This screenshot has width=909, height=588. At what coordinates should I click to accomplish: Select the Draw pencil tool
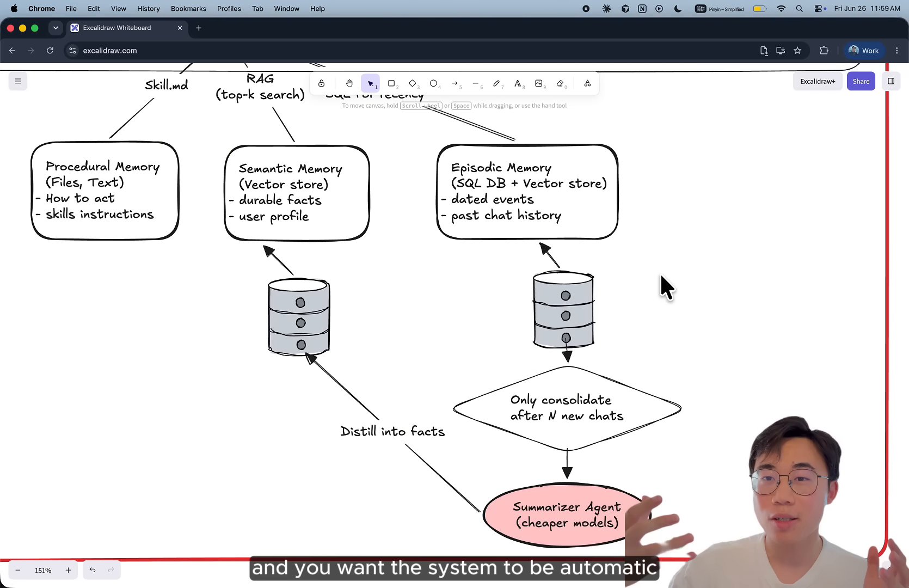point(496,83)
